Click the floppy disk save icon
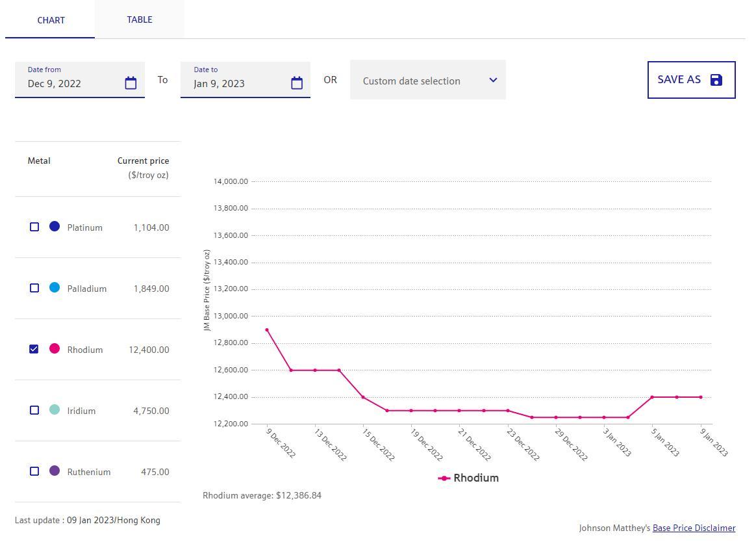 tap(716, 80)
